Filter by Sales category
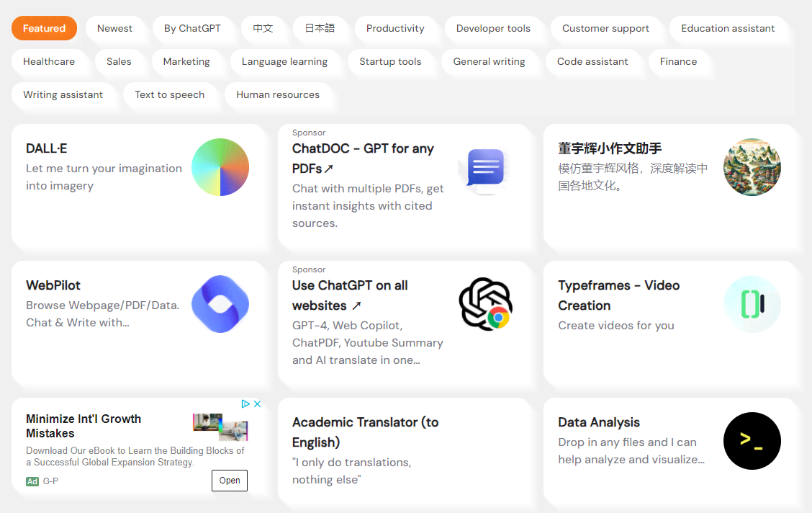Screen dimensions: 812x513 (x=119, y=61)
